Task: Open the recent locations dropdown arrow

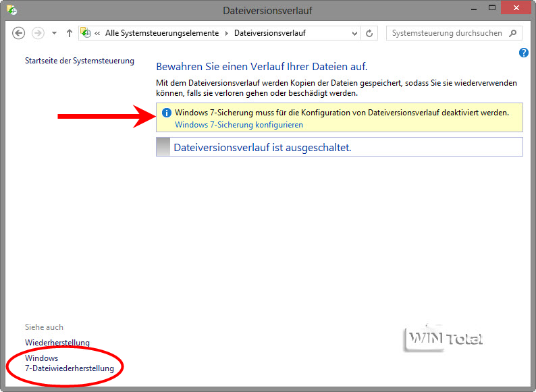Action: pyautogui.click(x=54, y=33)
